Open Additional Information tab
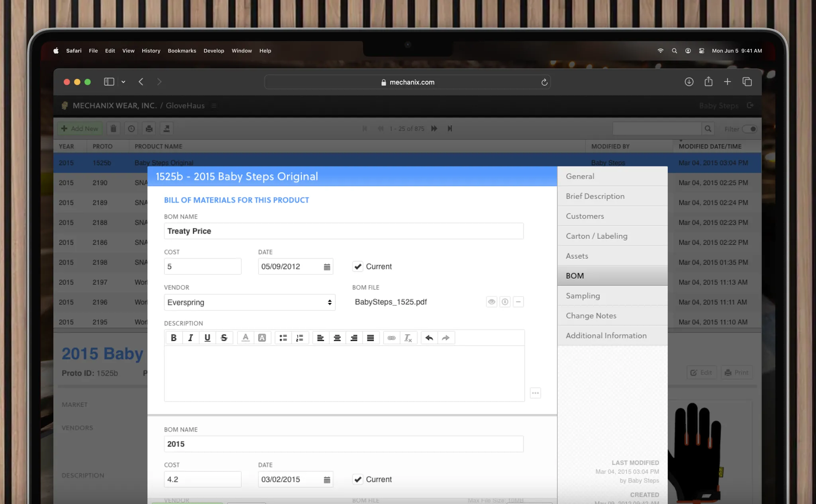 click(612, 335)
